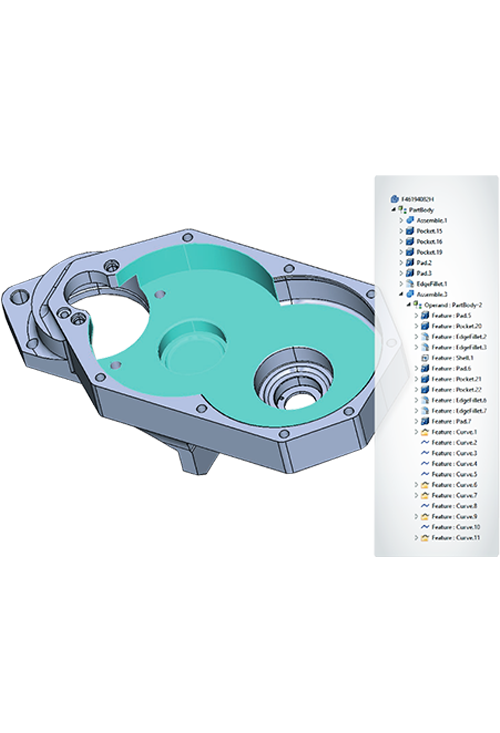The image size is (500, 733).
Task: Expand Feature Pocket.22 node
Action: click(416, 389)
